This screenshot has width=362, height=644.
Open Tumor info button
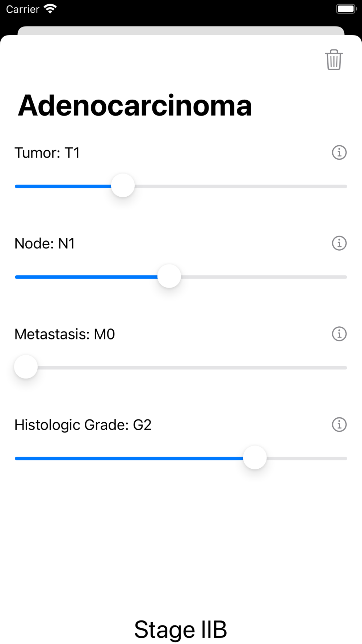[339, 152]
